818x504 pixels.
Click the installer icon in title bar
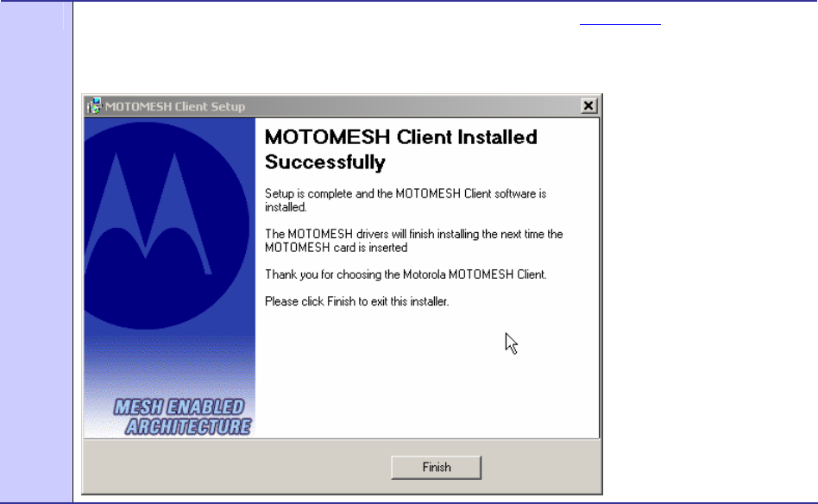(x=94, y=106)
